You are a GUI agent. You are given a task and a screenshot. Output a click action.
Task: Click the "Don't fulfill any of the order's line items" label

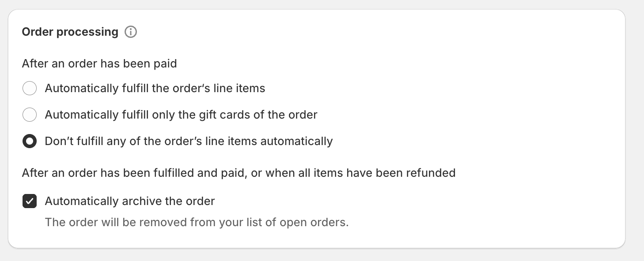point(189,142)
